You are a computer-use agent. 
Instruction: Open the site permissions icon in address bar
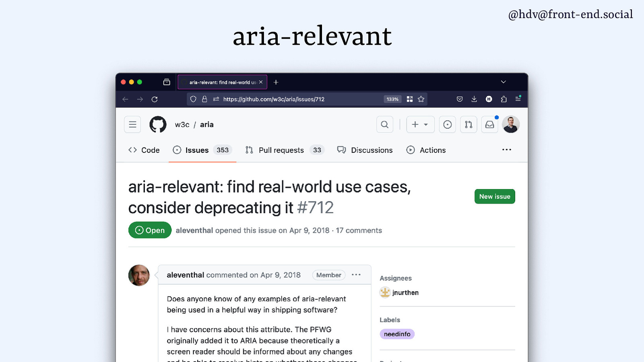click(x=216, y=99)
